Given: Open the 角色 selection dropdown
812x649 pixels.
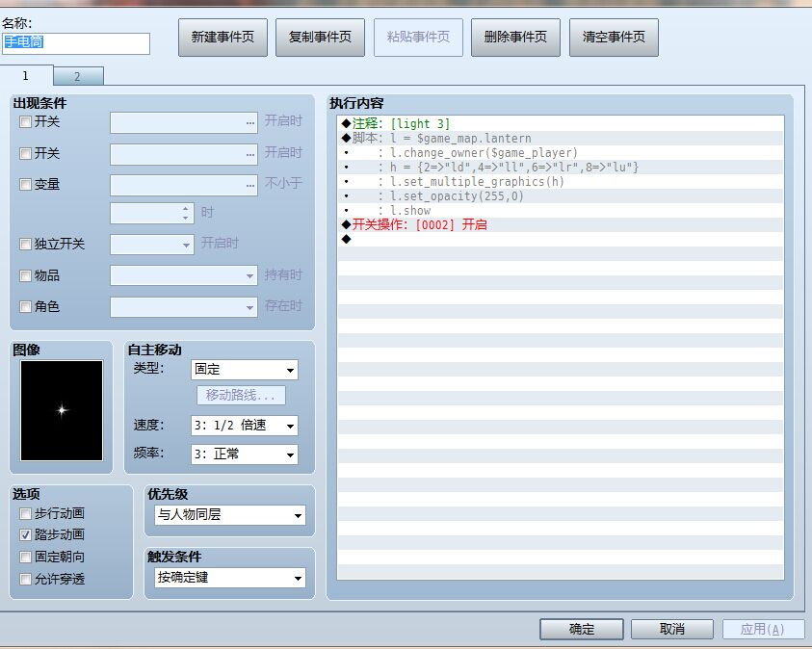Looking at the screenshot, I should [x=184, y=307].
